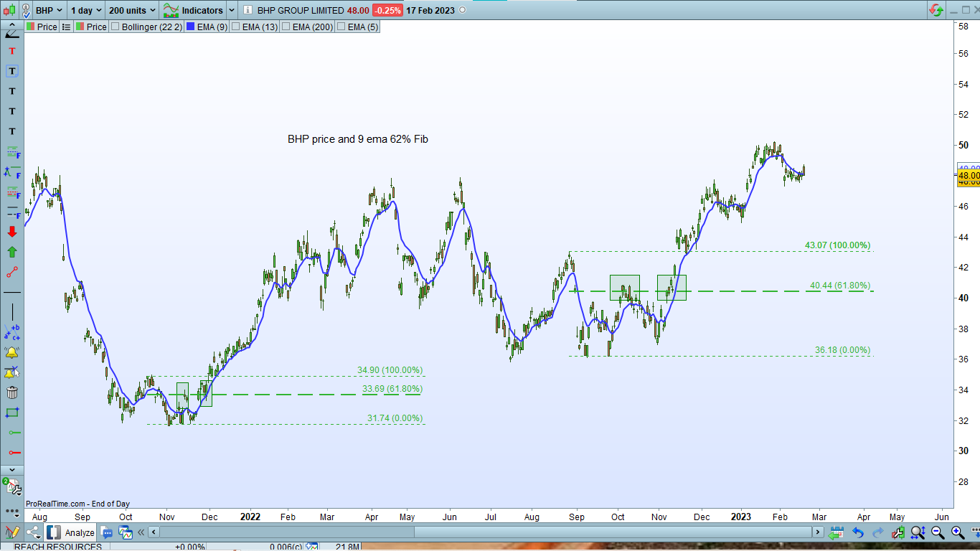The image size is (980, 551).
Task: Click the crossed-out bell icon
Action: [12, 372]
